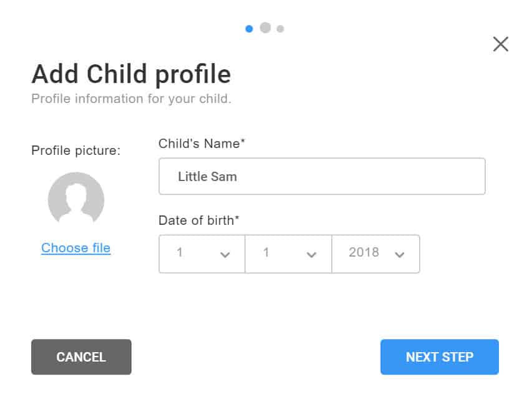Open the 2018 year dropdown
This screenshot has width=532, height=409.
[375, 254]
